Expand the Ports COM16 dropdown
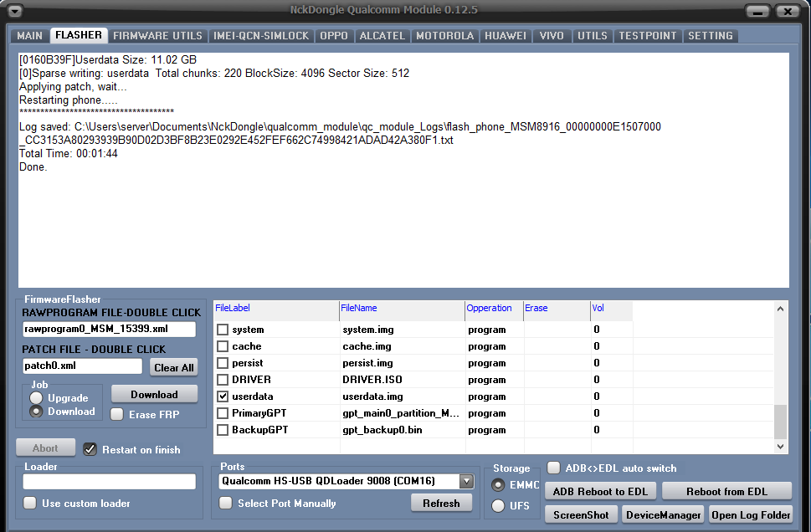 click(466, 481)
